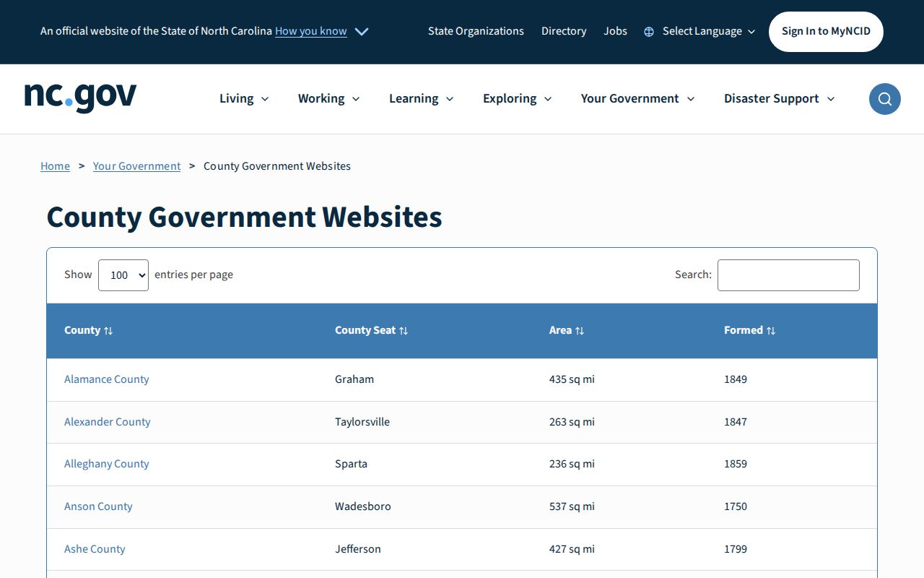Open entries per page dropdown
Viewport: 924px width, 578px height.
tap(123, 275)
